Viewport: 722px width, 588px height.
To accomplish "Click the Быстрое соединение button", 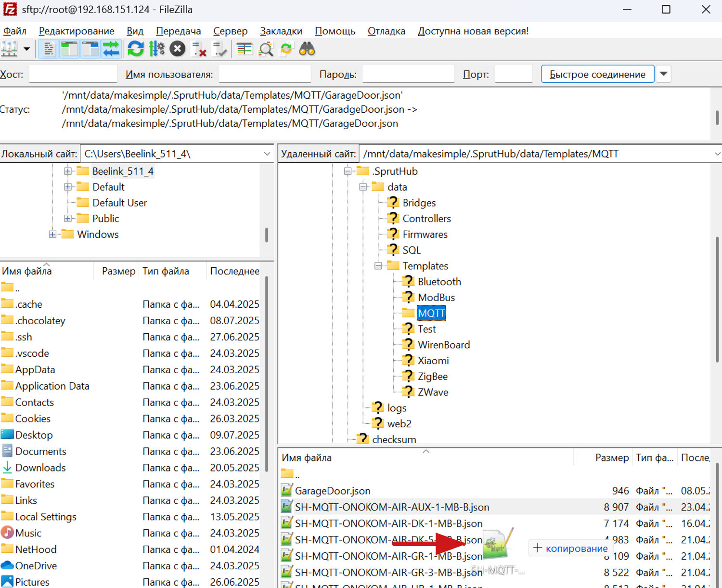I will 597,74.
